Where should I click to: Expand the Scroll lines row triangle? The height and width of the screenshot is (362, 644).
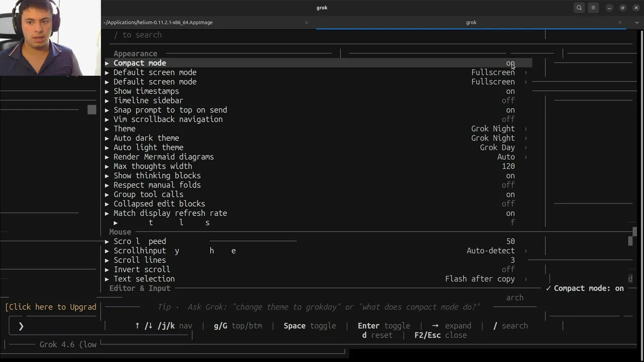[107, 260]
